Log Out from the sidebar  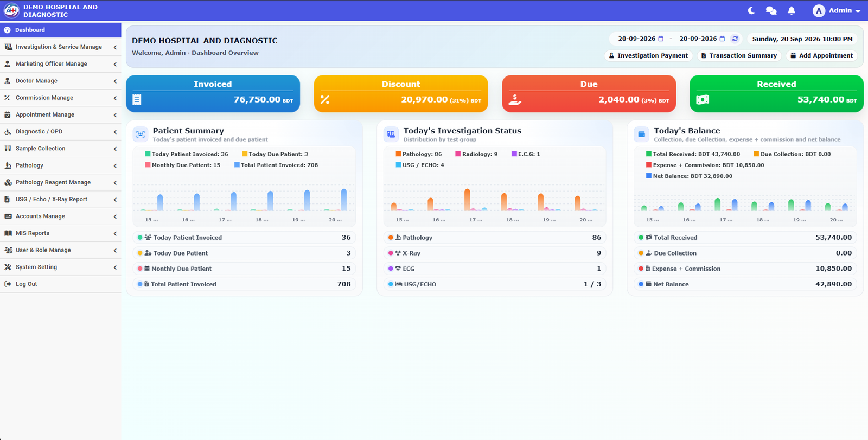click(x=61, y=284)
